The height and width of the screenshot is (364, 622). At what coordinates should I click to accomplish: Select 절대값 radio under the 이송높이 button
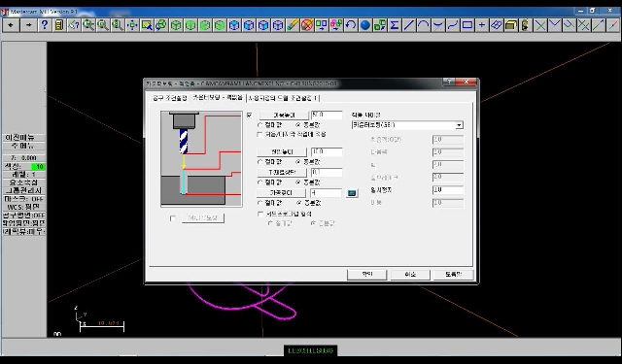point(259,162)
